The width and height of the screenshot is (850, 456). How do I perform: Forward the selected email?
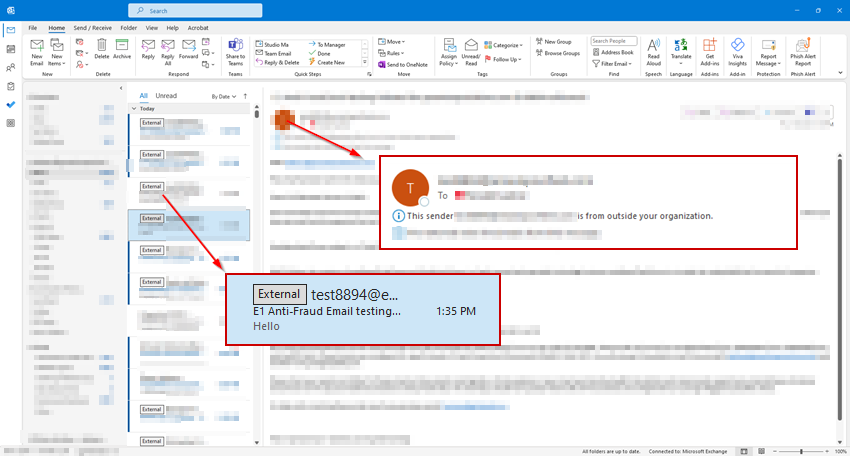[x=189, y=49]
